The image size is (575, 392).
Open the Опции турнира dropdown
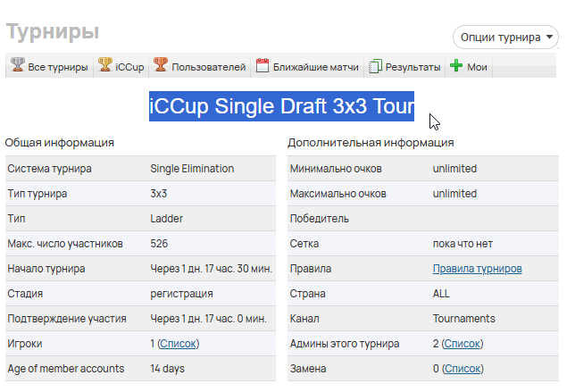[x=505, y=37]
